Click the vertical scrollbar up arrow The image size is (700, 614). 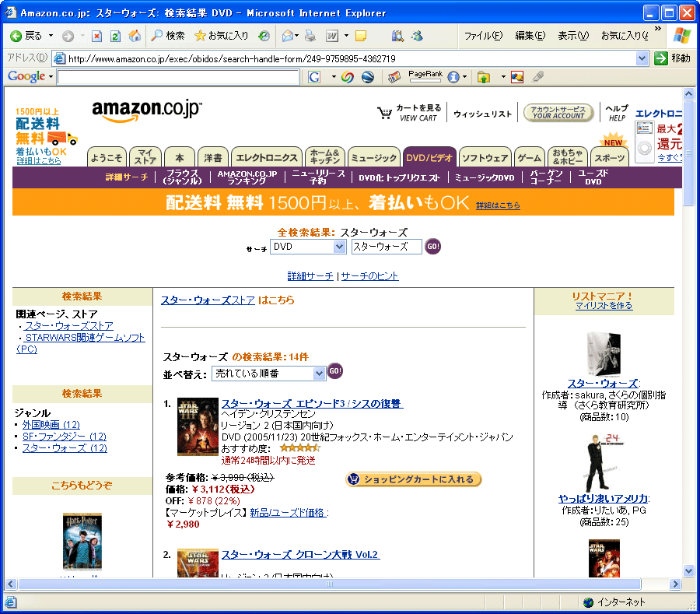coord(688,94)
